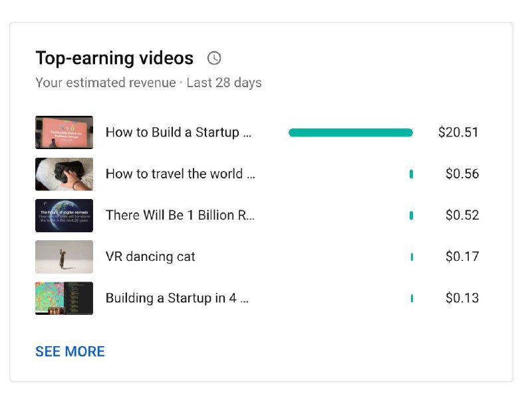Viewport: 532px width, 402px height.
Task: Open the How to travel the world title
Action: tap(180, 174)
